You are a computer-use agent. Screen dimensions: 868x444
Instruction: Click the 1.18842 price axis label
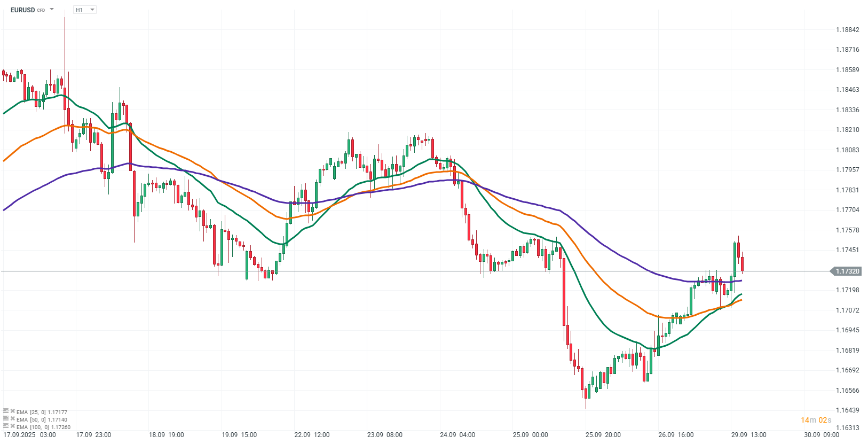click(x=847, y=30)
